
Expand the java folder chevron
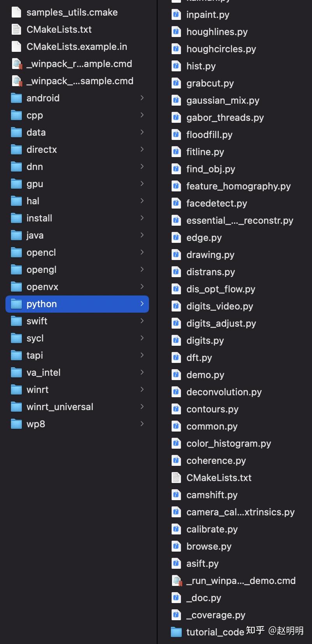[x=142, y=235]
